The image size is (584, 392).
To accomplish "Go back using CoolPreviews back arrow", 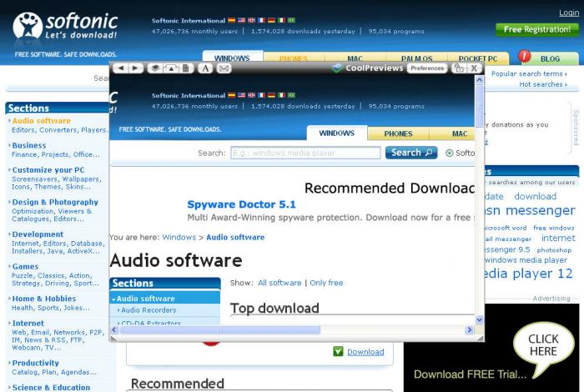I will pos(121,68).
